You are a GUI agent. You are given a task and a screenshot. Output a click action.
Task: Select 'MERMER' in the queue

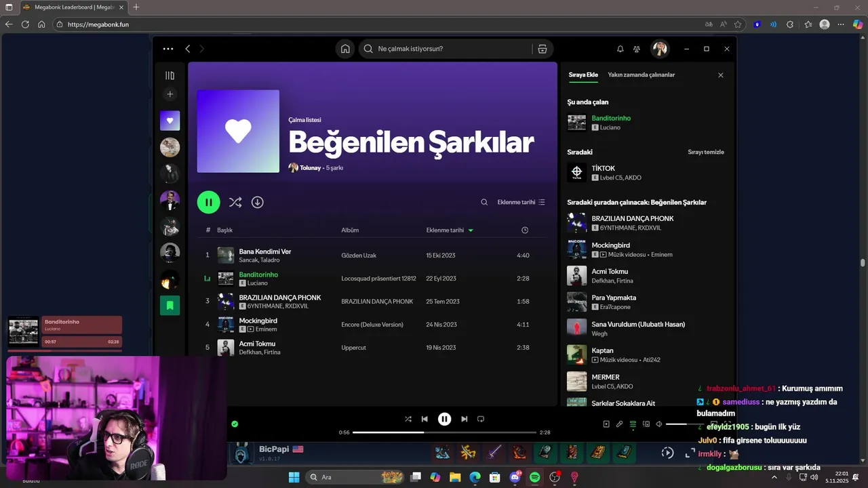[x=605, y=377]
